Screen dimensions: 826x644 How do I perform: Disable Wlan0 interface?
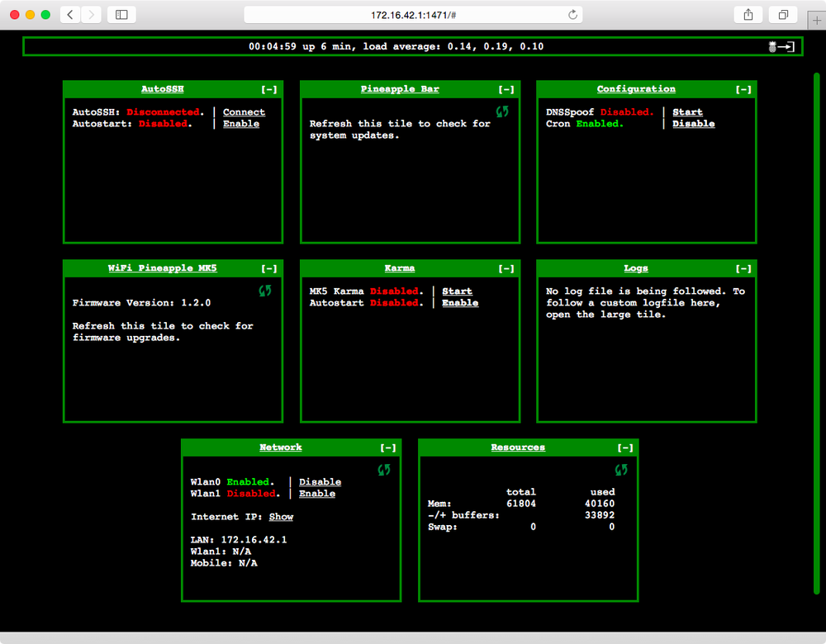[320, 482]
